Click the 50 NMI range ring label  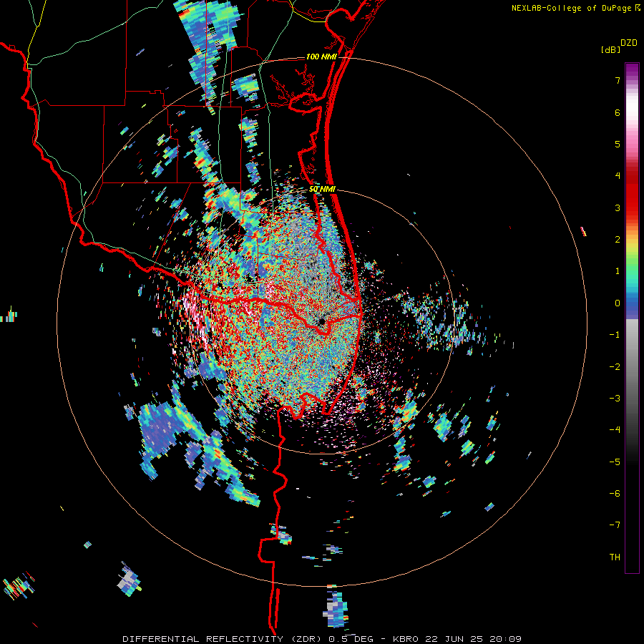pos(323,189)
